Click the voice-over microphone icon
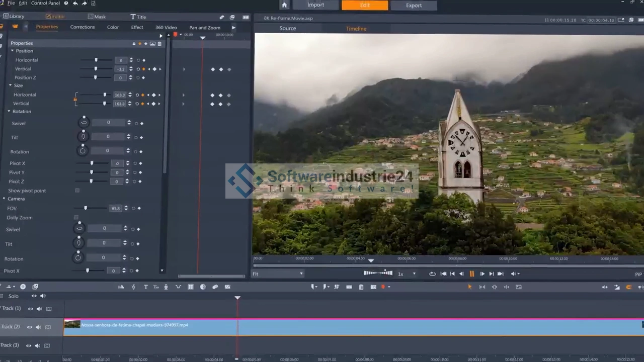644x362 pixels. (x=166, y=287)
